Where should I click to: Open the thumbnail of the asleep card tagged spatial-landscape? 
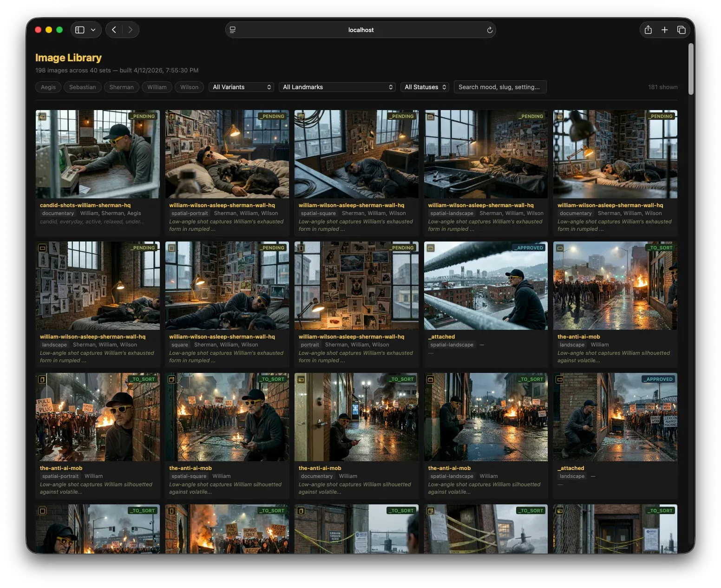pyautogui.click(x=486, y=154)
